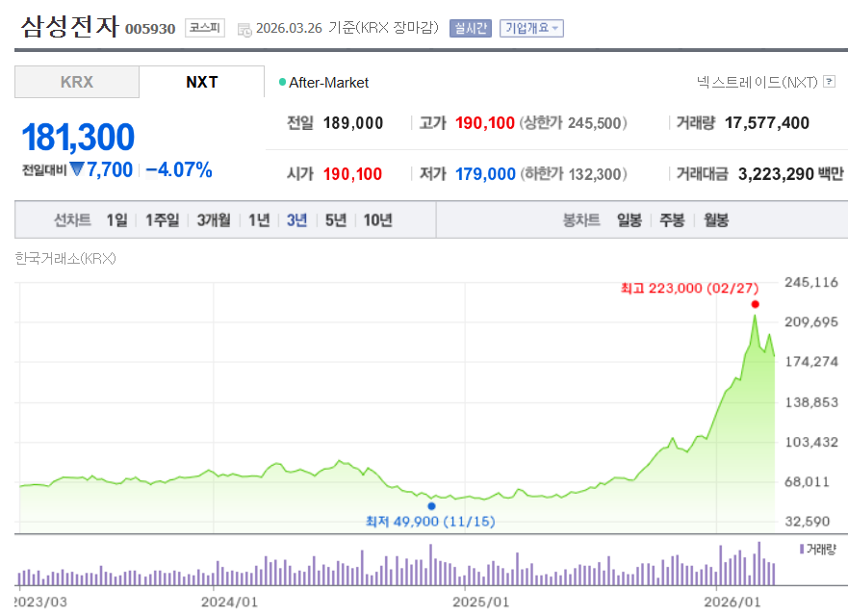Click the 고가 value 190,100
Screen dimensions: 848x616
(x=484, y=123)
